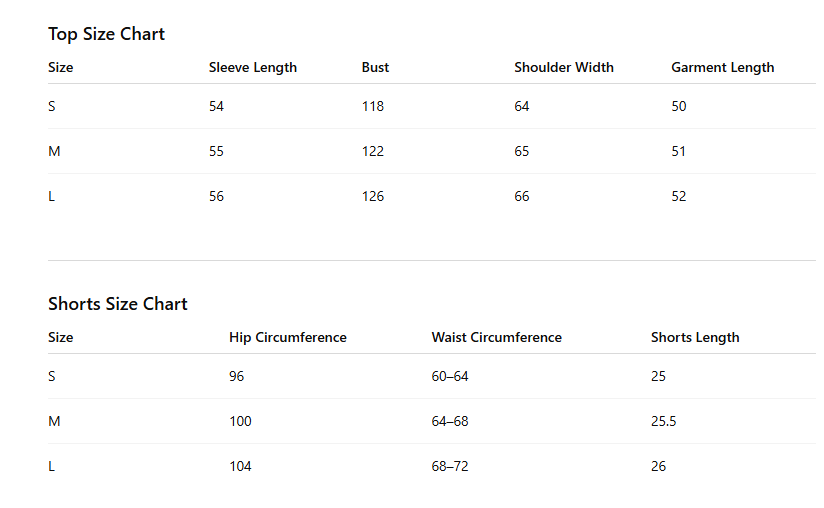Click waist range 60–64
The image size is (824, 508).
tap(450, 377)
